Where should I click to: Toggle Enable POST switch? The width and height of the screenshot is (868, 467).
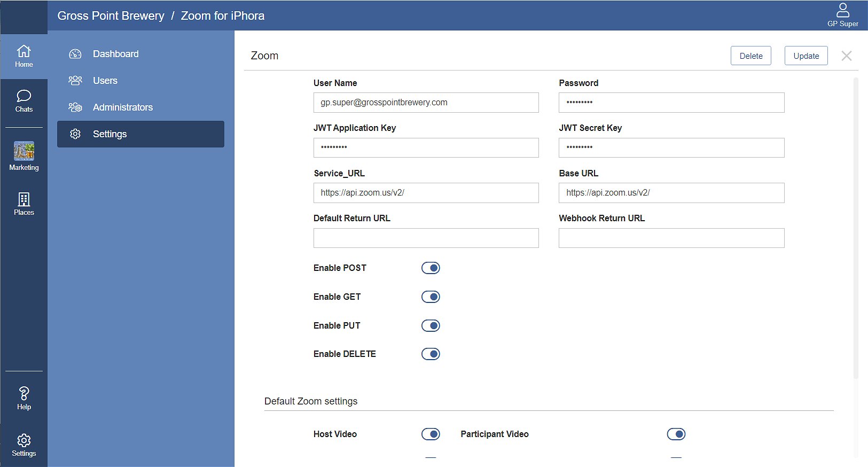(431, 268)
